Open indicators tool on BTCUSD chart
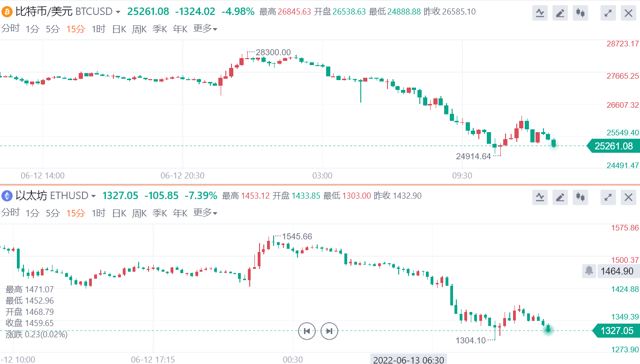 point(540,13)
